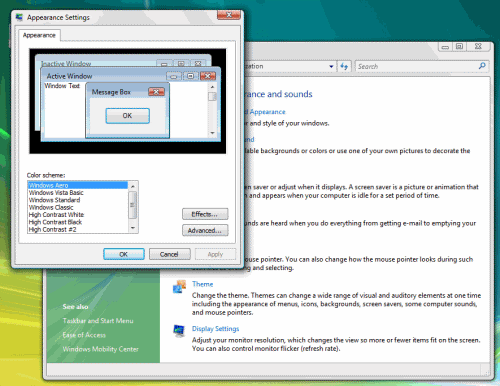Click the Inactive Window preview title
Image resolution: width=500 pixels, height=386 pixels.
[66, 63]
